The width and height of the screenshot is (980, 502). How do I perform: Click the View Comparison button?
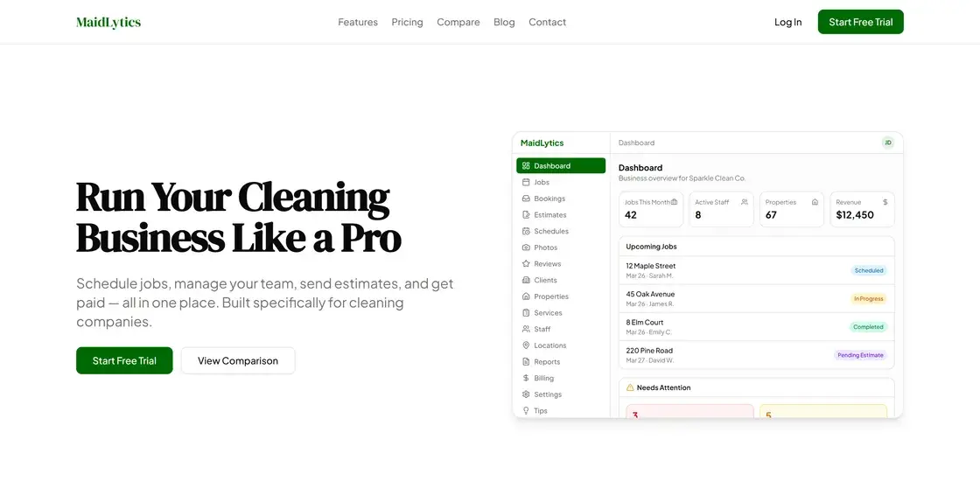[238, 361]
